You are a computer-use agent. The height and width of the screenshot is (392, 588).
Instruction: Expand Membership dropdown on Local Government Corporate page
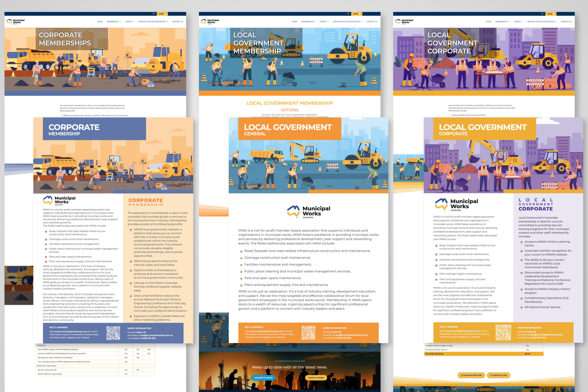(x=503, y=22)
